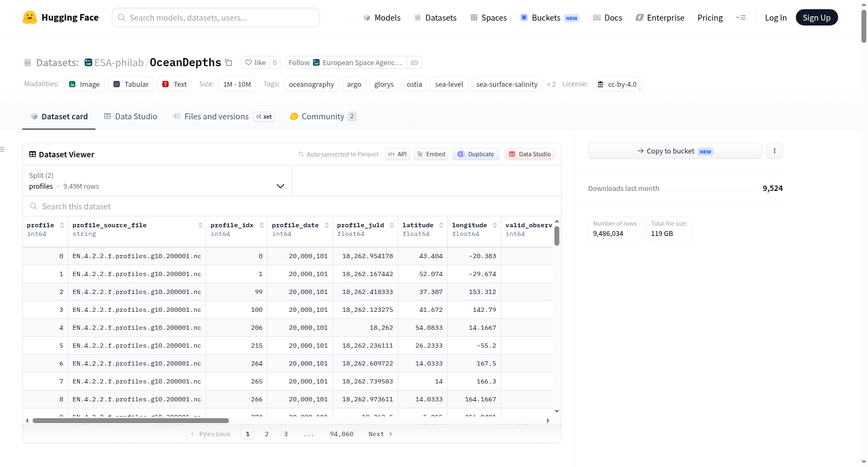Expand the Split profiles dropdown

point(157,181)
